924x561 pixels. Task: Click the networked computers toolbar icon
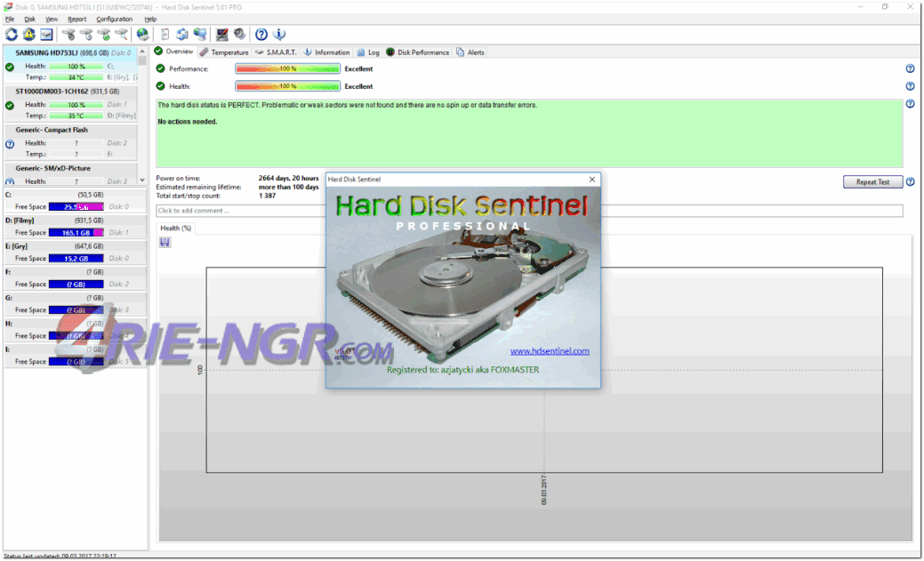(x=200, y=34)
